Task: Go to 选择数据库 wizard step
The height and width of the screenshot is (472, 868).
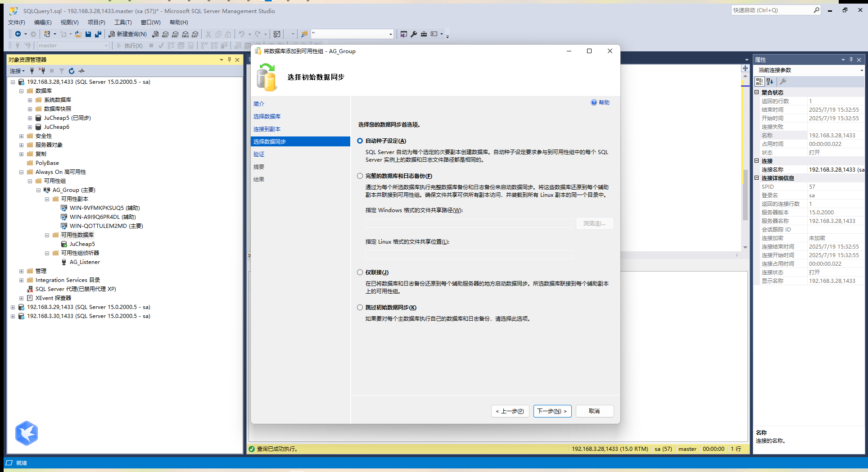Action: coord(267,116)
